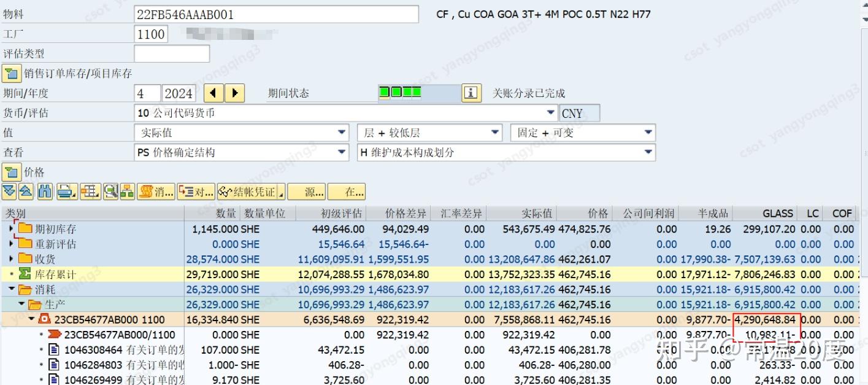Open the 价格 prices section icon
This screenshot has width=868, height=385.
click(x=11, y=173)
